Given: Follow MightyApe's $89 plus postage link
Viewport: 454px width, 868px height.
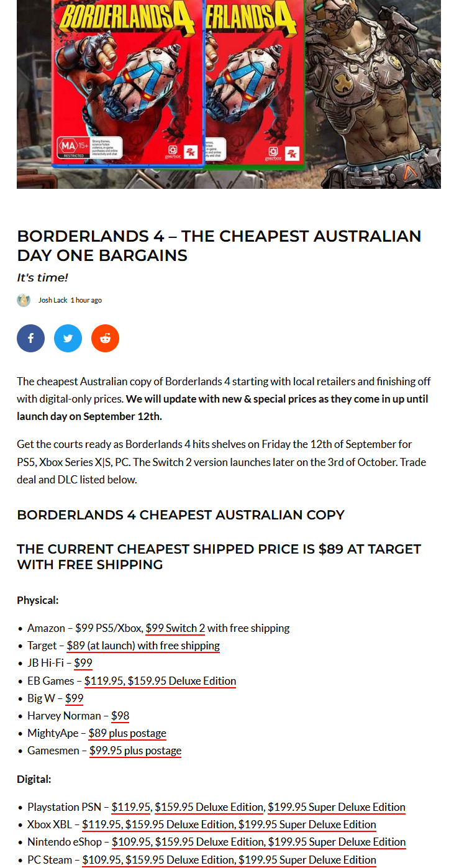Looking at the screenshot, I should tap(127, 733).
